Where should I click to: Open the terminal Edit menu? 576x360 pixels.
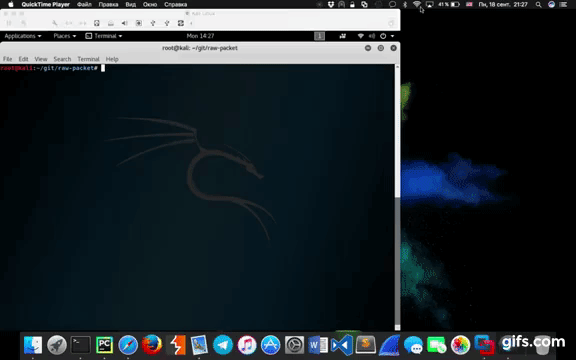(23, 59)
